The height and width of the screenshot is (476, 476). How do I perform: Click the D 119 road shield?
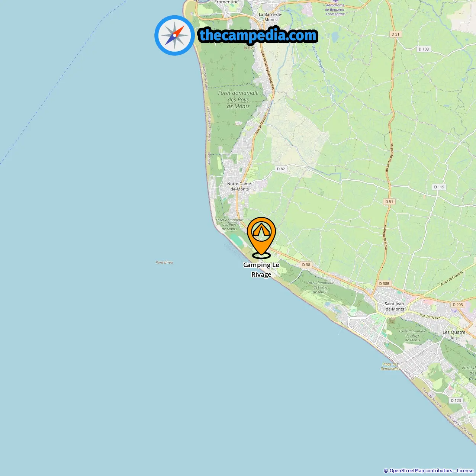coord(439,187)
